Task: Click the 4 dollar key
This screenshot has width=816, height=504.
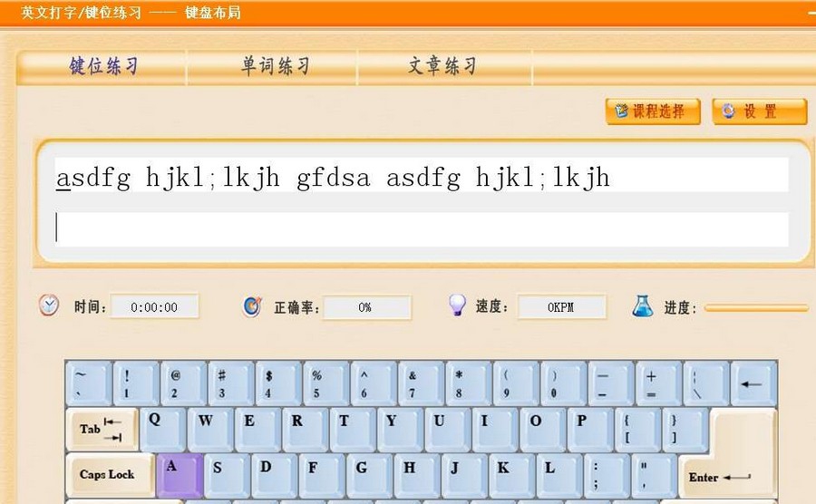Action: coord(278,383)
